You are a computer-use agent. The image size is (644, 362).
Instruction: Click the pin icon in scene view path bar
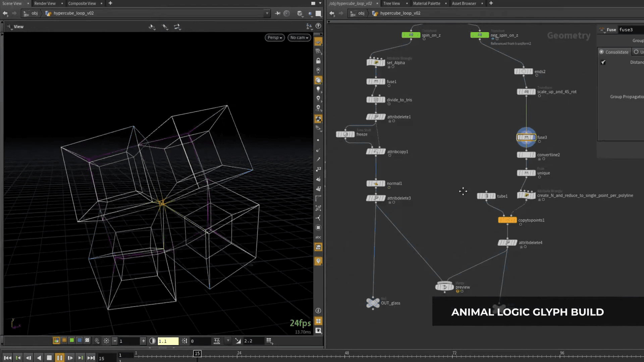point(277,13)
